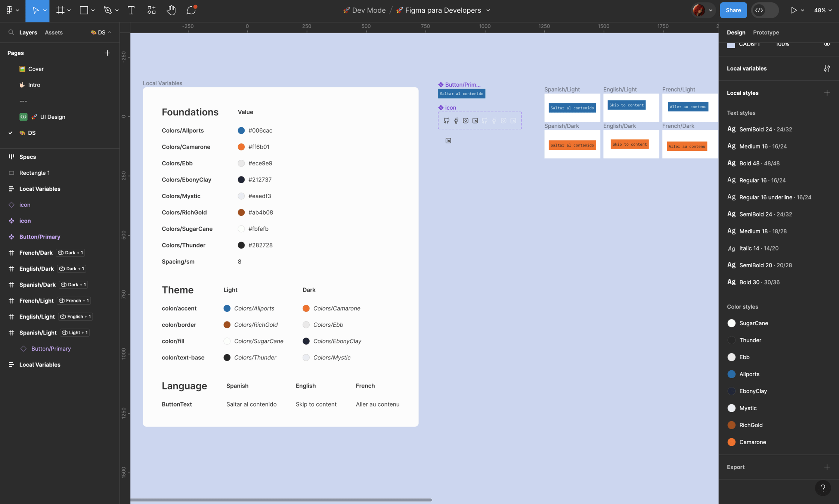Image resolution: width=839 pixels, height=504 pixels.
Task: Add a new local style
Action: (827, 93)
